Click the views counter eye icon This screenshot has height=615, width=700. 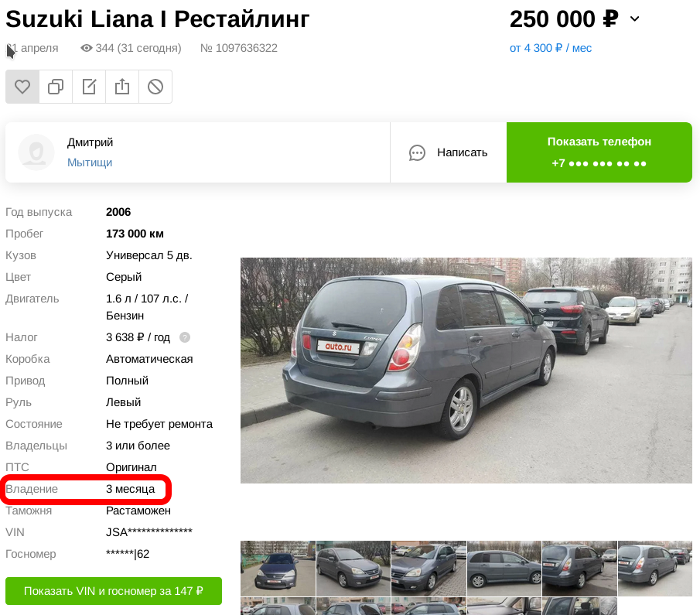point(86,48)
